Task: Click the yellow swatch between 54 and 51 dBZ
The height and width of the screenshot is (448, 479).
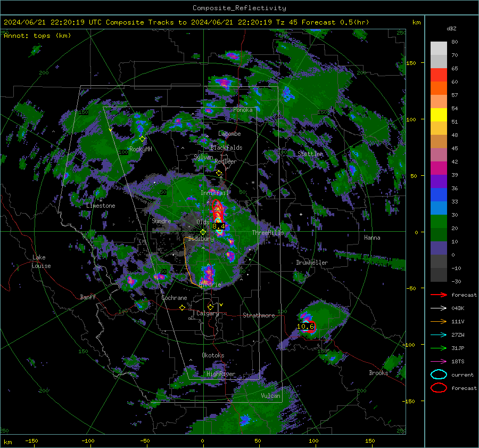Action: pyautogui.click(x=439, y=115)
